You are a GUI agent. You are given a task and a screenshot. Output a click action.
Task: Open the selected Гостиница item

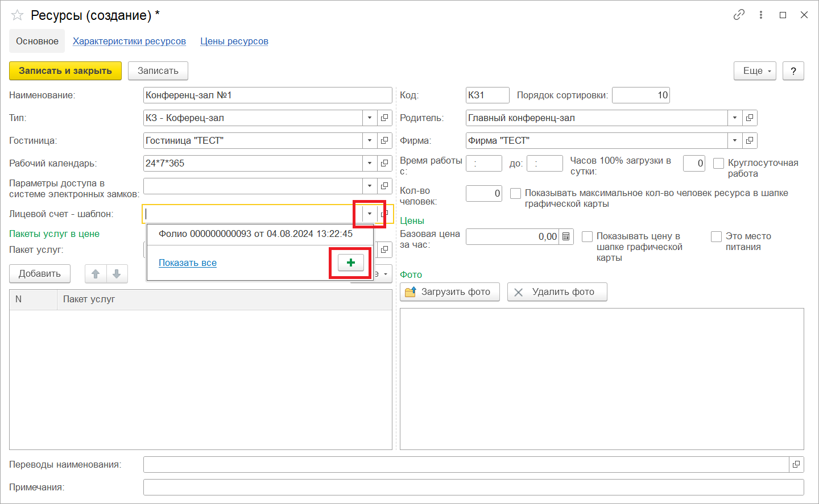click(x=384, y=140)
